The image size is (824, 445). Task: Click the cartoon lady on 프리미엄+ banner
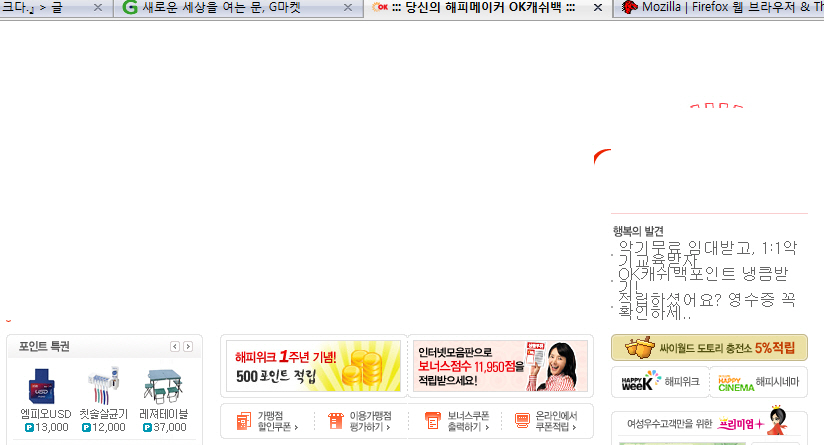pyautogui.click(x=778, y=420)
